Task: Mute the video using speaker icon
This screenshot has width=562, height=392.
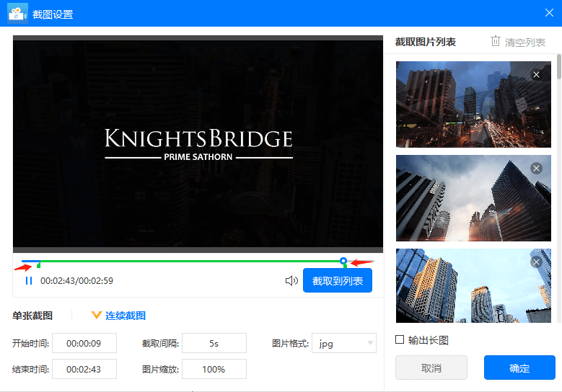Action: pos(291,280)
